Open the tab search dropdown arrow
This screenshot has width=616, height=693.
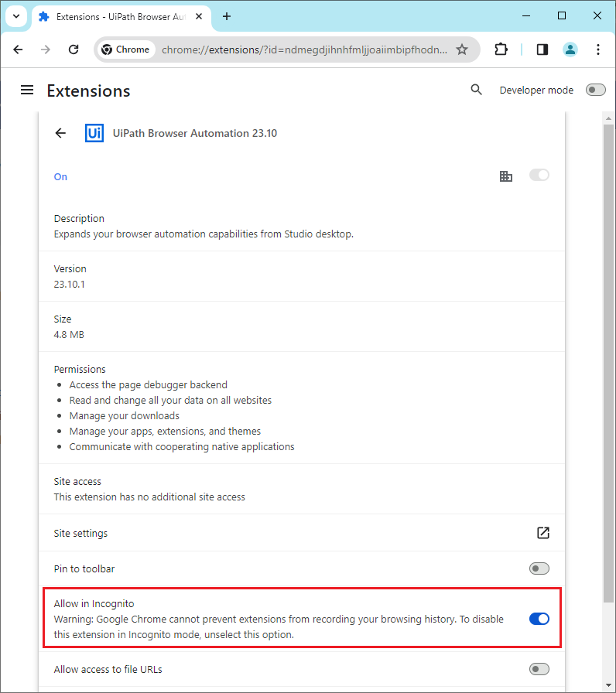click(15, 16)
